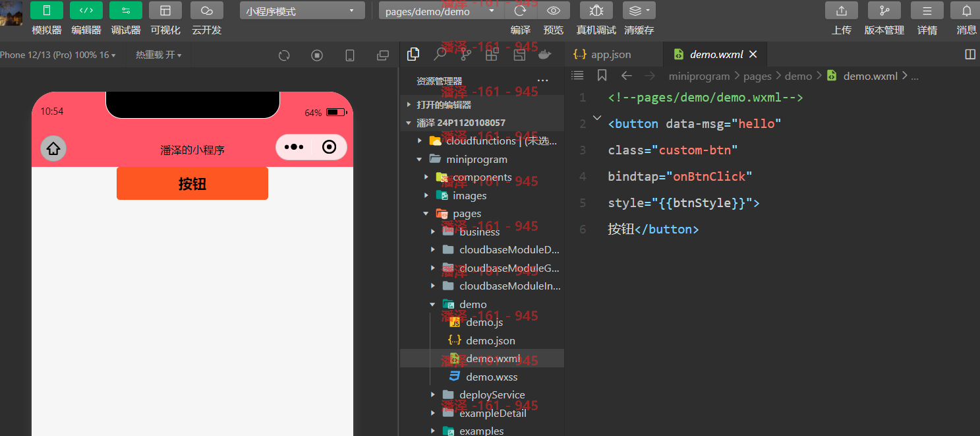980x436 pixels.
Task: Click the pages breadcrumb segment
Action: [757, 76]
